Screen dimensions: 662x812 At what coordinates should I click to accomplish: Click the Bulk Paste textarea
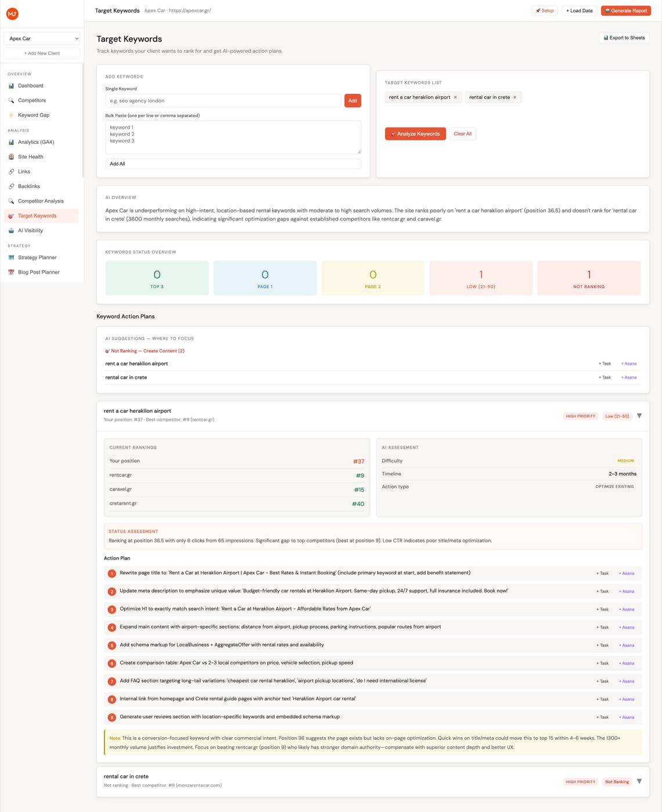coord(233,137)
